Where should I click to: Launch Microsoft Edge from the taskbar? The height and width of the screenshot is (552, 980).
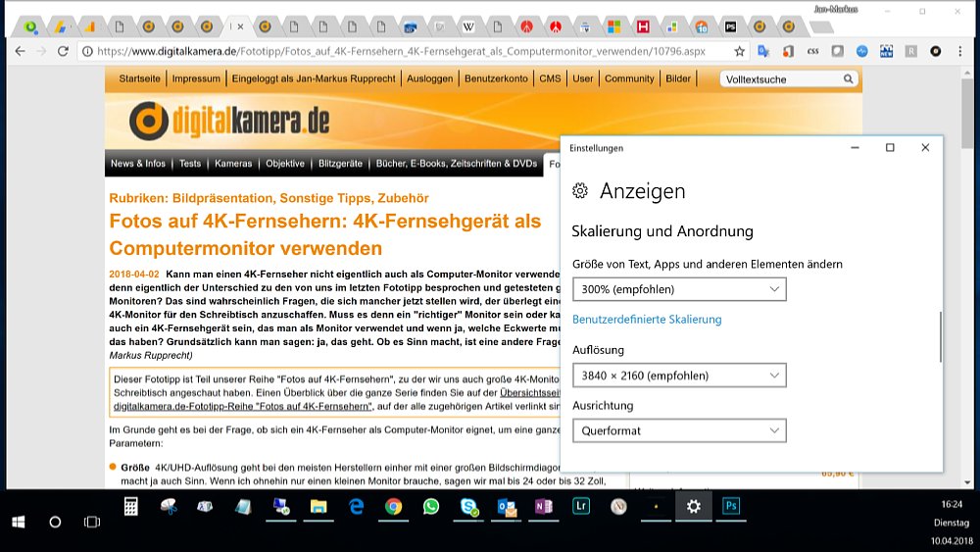[357, 506]
